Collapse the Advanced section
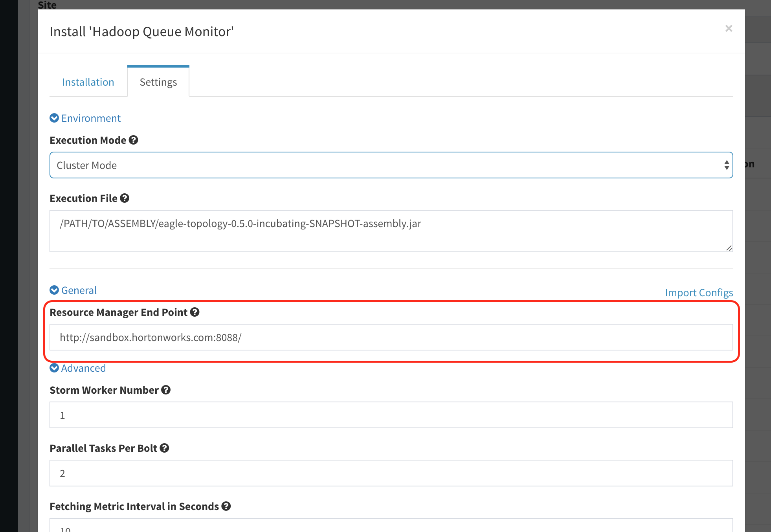Viewport: 771px width, 532px height. coord(54,368)
